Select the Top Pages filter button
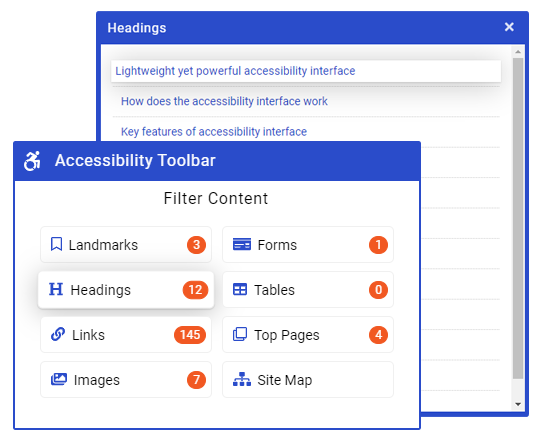 click(x=308, y=334)
